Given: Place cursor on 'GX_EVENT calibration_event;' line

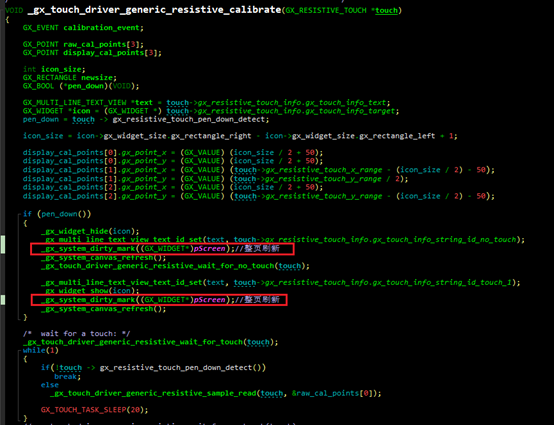Looking at the screenshot, I should (83, 28).
